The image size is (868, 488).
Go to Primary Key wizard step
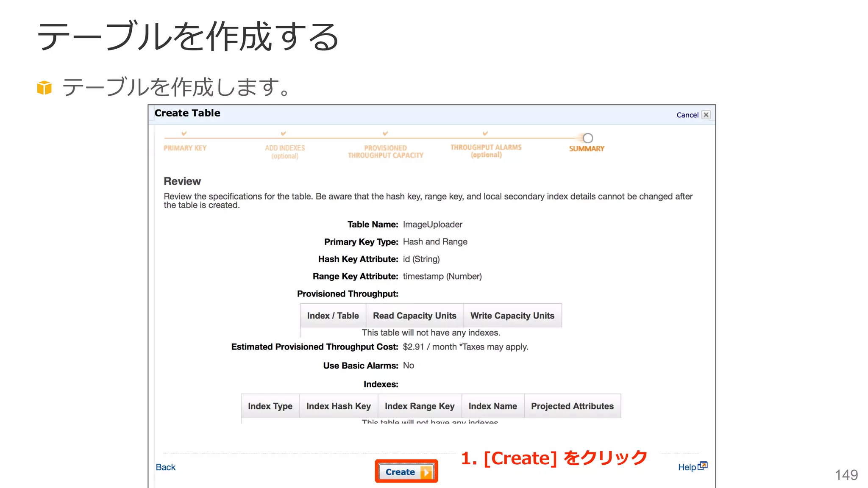click(185, 148)
